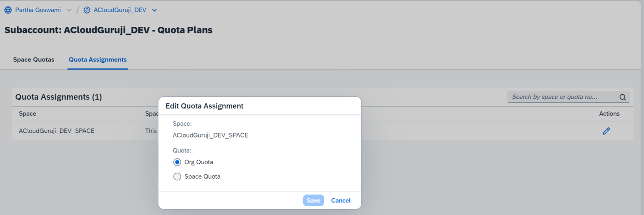644x215 pixels.
Task: Click the magnifier search icon
Action: click(x=623, y=97)
